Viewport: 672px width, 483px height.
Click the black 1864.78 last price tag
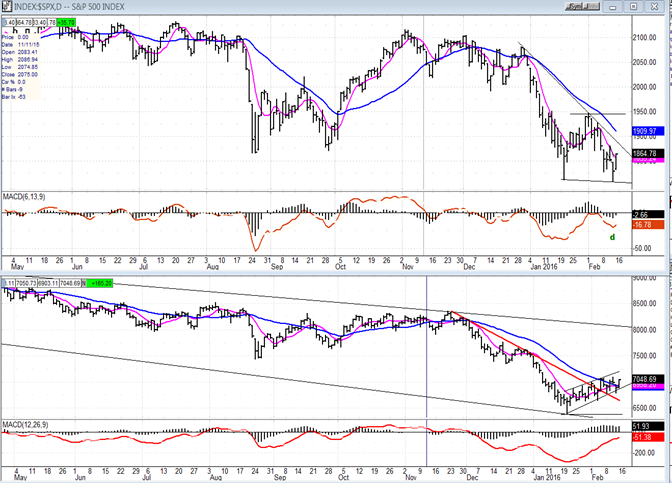pos(648,153)
